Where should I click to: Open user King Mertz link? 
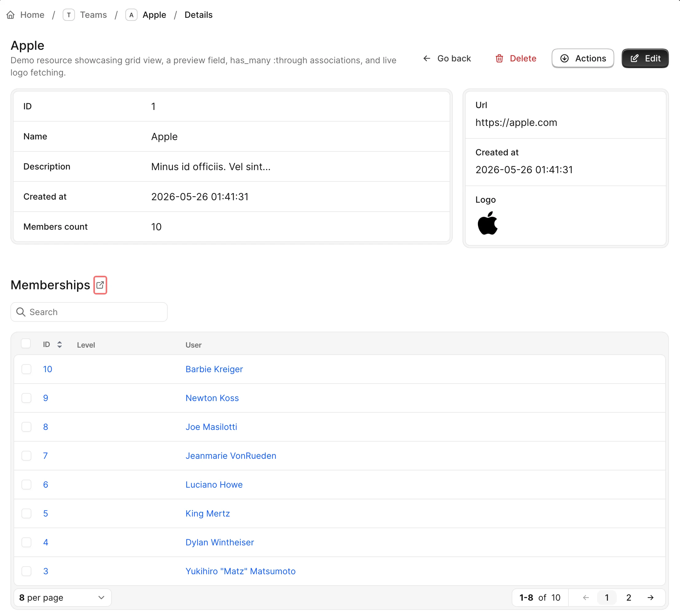click(x=207, y=513)
